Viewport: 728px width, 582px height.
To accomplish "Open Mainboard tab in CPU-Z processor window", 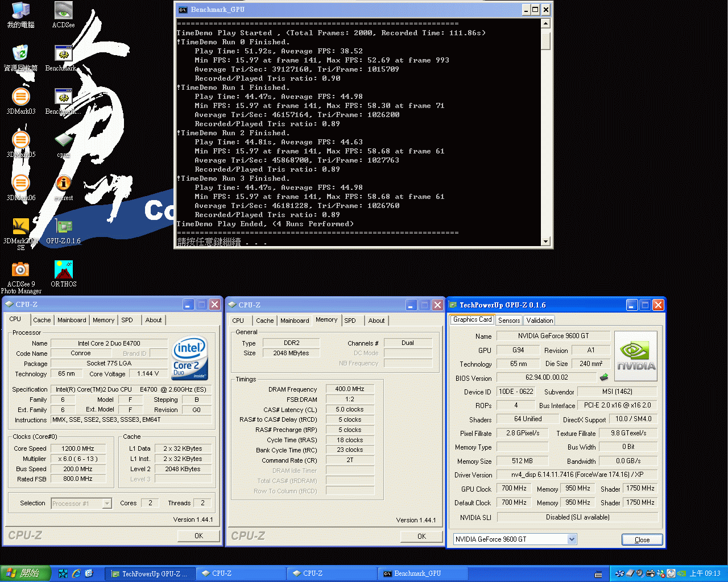I will pyautogui.click(x=72, y=320).
